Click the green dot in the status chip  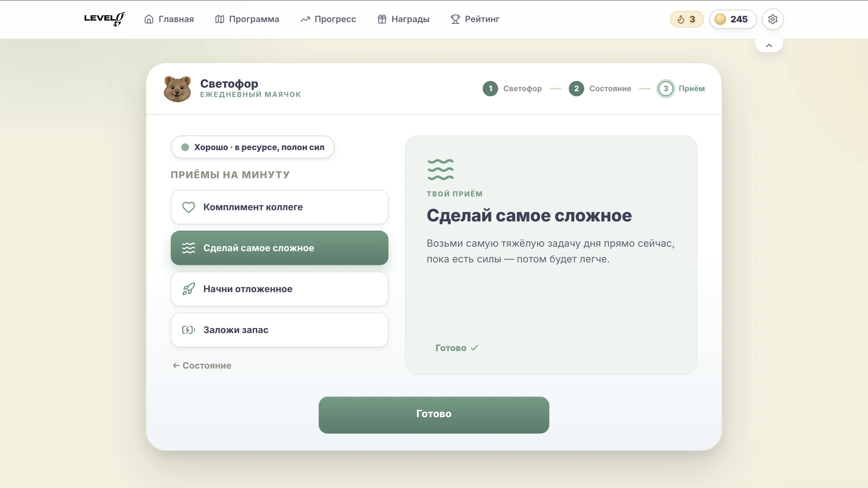coord(185,147)
